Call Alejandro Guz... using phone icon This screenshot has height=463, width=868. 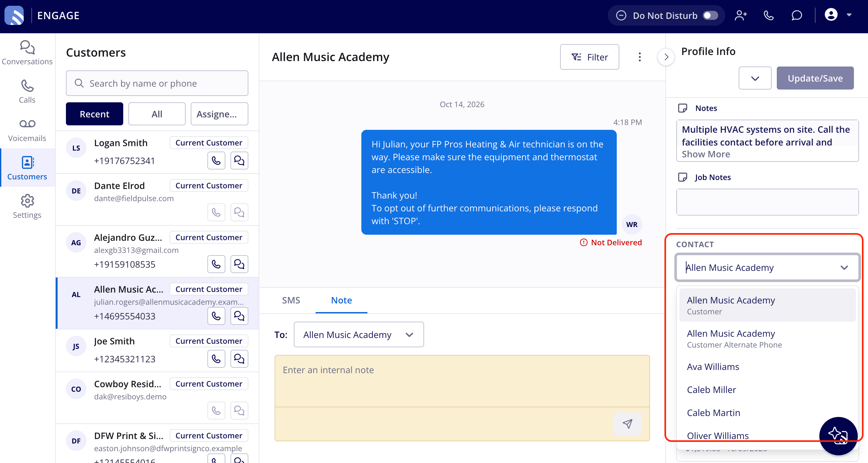point(216,264)
